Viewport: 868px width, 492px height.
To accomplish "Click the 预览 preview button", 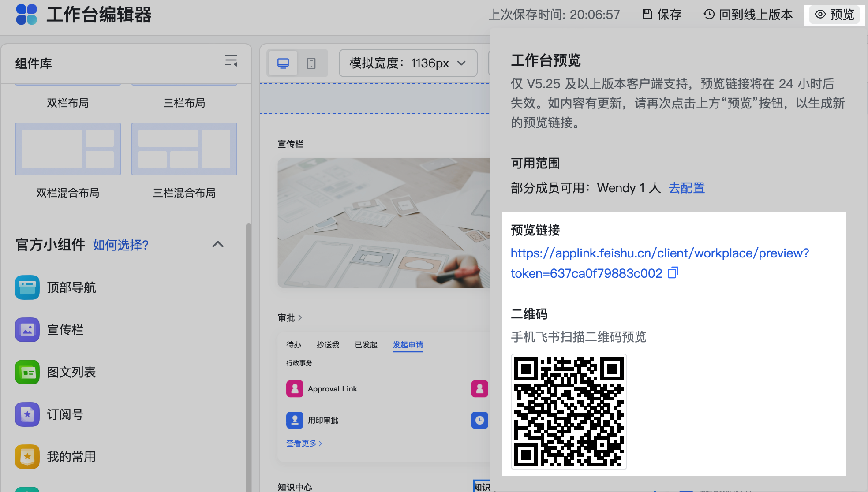I will (834, 15).
